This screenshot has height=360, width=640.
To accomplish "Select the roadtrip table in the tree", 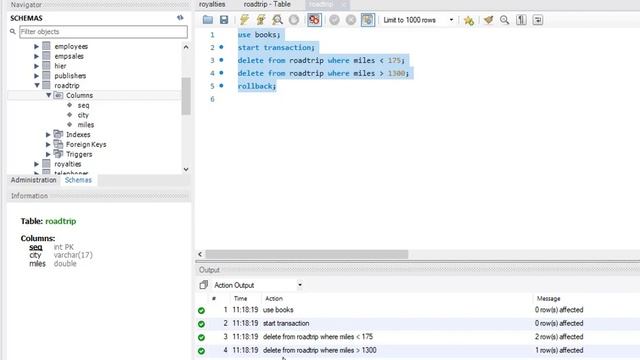I will [x=67, y=86].
